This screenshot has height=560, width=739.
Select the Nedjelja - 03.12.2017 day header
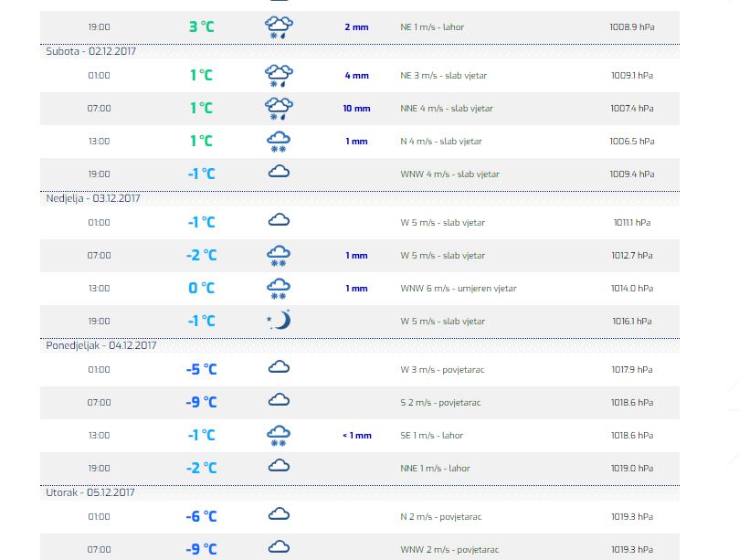(93, 198)
